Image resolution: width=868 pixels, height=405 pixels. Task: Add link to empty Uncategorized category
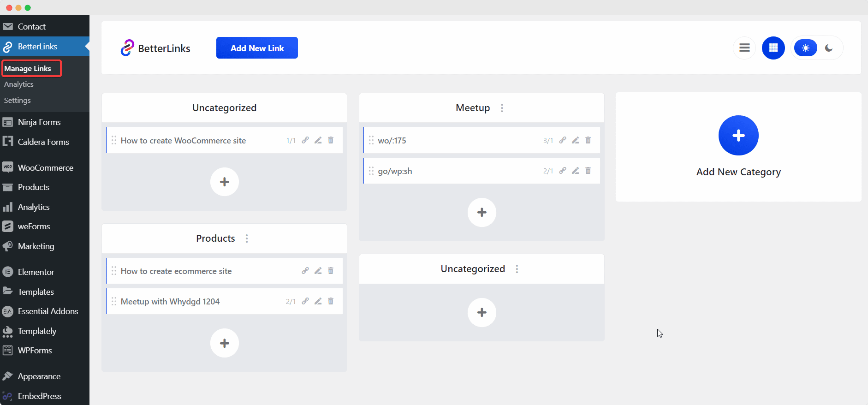tap(482, 312)
